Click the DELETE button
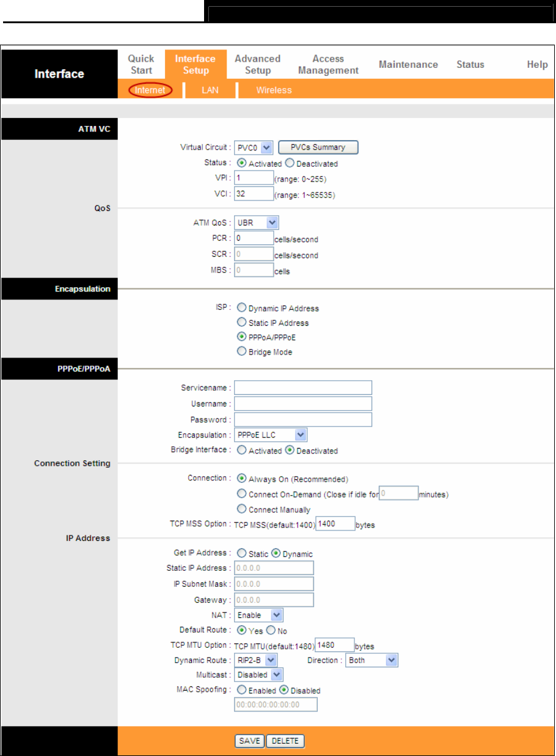The height and width of the screenshot is (756, 556). [x=285, y=741]
